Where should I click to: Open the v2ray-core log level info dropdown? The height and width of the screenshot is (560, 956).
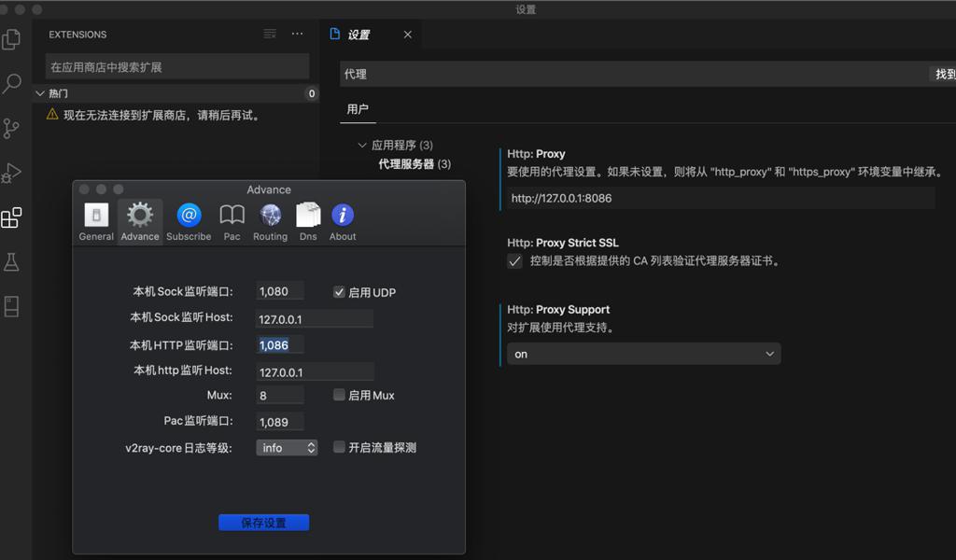(287, 448)
